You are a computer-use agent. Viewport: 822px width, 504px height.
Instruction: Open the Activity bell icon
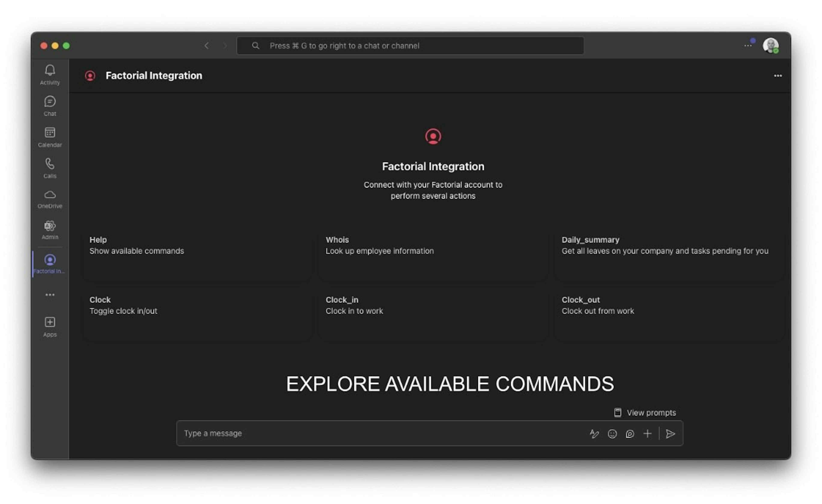point(50,70)
